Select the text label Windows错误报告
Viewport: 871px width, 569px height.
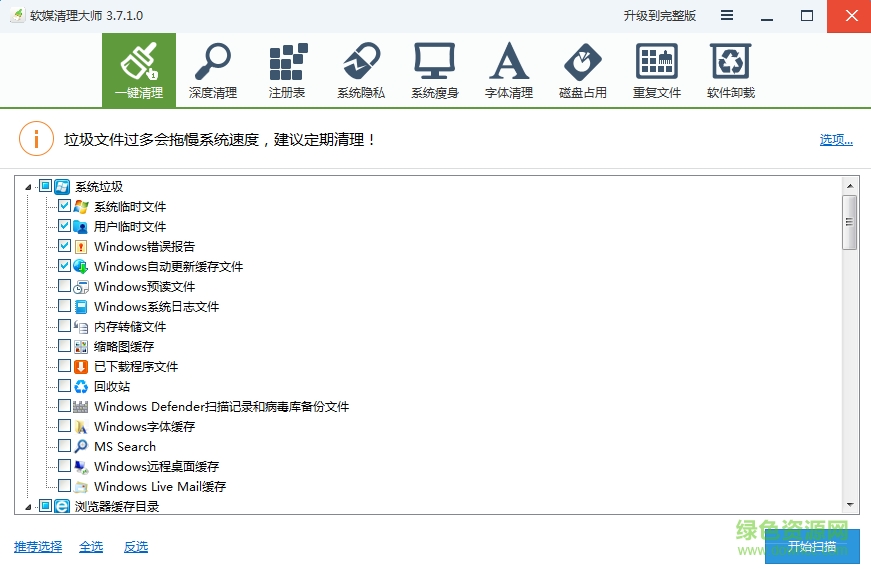pos(144,247)
